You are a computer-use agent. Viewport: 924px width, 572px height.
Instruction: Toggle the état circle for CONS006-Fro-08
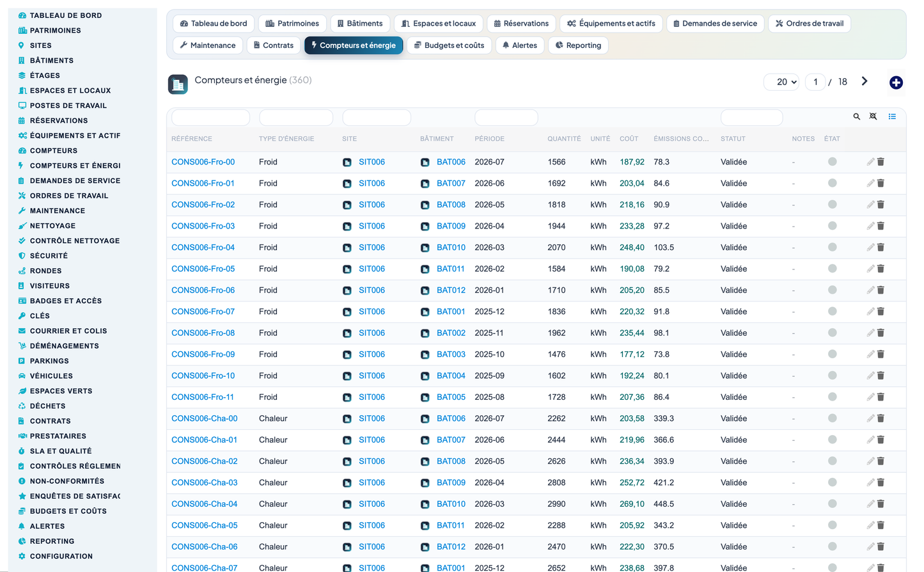point(832,333)
